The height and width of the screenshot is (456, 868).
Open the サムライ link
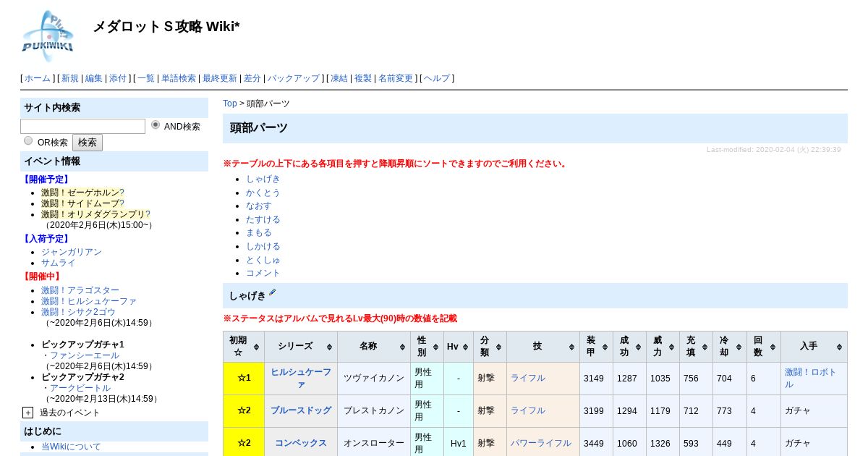click(x=59, y=263)
